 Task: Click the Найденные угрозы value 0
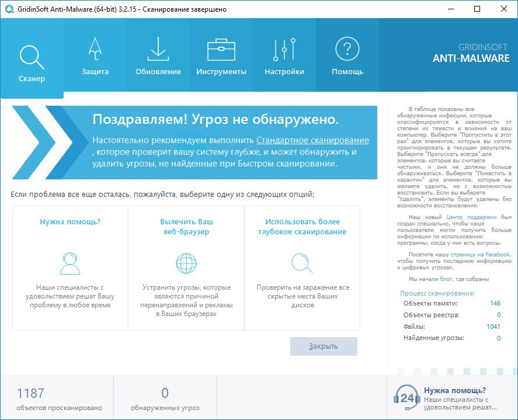(x=499, y=338)
